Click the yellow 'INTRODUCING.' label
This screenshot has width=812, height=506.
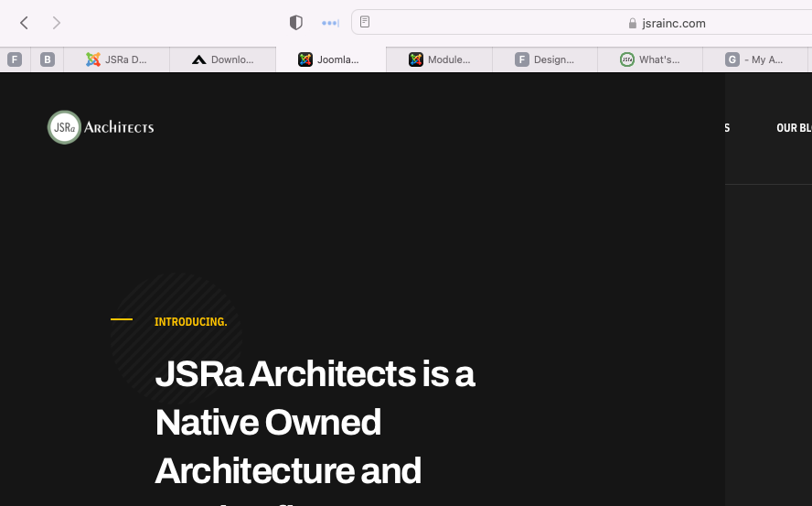click(190, 322)
